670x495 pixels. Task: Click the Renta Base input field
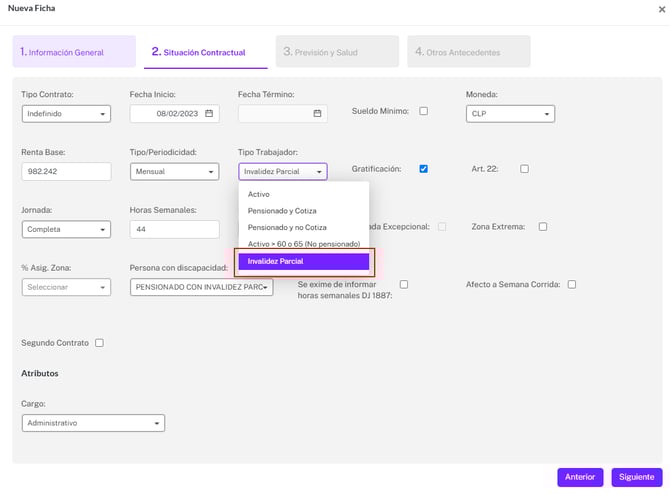[66, 172]
